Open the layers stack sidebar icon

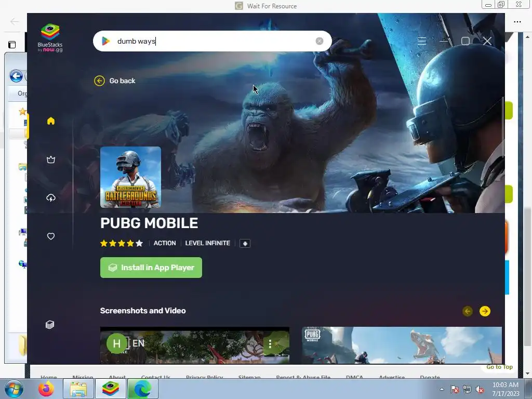[x=50, y=325]
